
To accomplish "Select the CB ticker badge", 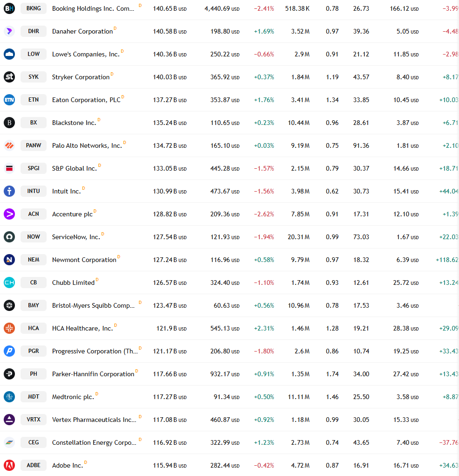I will [34, 283].
